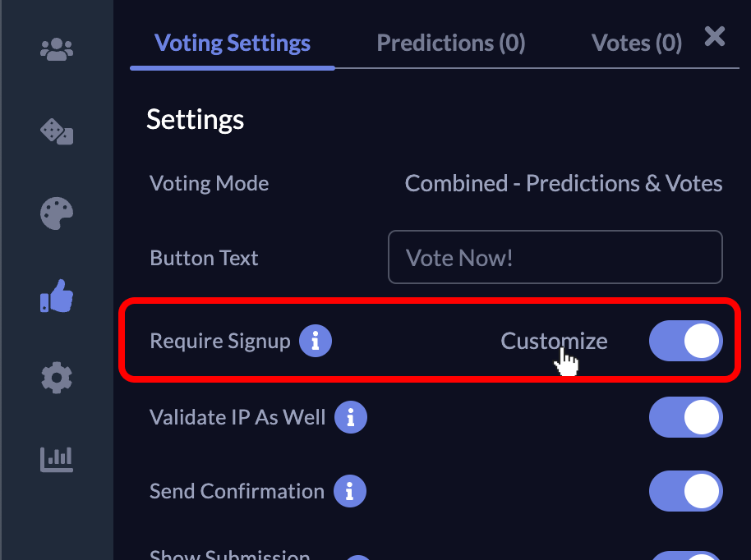Click info icon beside Validate IP As Well
Screen dimensions: 751x560
[351, 417]
